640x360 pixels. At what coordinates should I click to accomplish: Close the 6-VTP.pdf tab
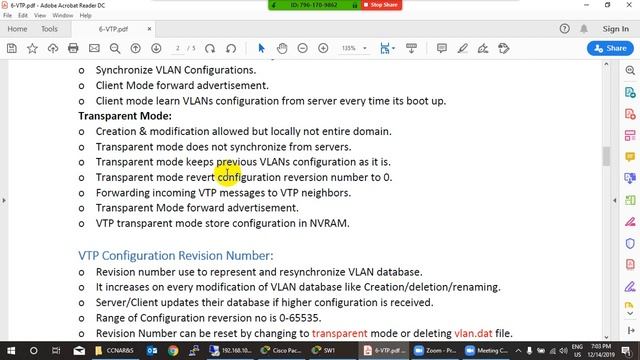(149, 29)
